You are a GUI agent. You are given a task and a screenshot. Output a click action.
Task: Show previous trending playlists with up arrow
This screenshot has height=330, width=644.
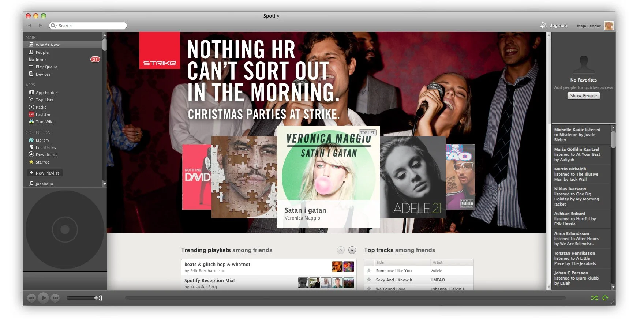(341, 250)
